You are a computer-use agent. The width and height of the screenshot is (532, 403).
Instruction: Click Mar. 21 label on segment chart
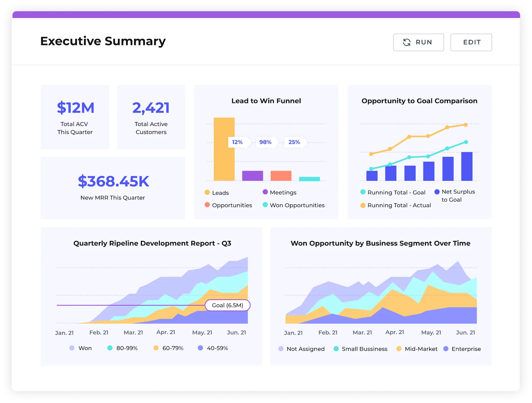click(x=362, y=333)
